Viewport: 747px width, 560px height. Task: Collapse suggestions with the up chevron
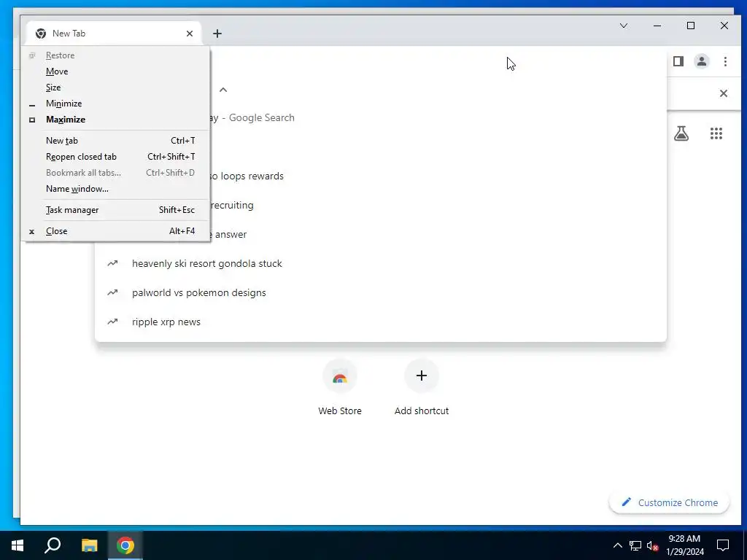click(223, 90)
